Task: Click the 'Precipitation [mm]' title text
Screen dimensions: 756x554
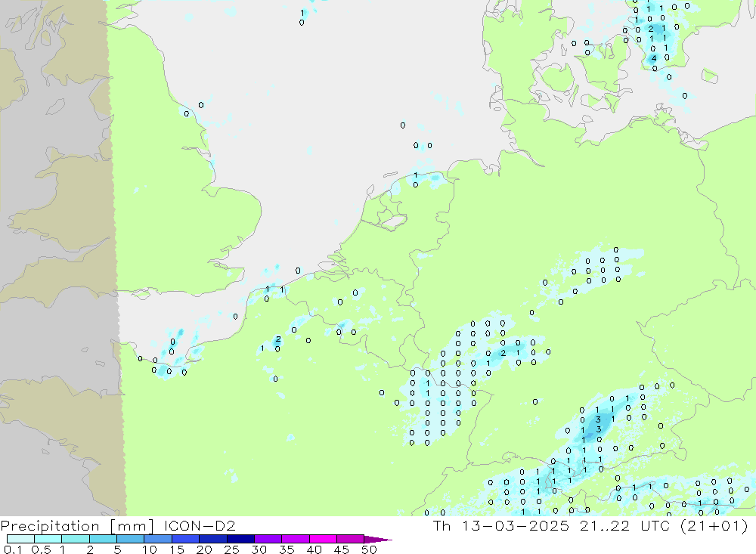Action: pyautogui.click(x=77, y=526)
